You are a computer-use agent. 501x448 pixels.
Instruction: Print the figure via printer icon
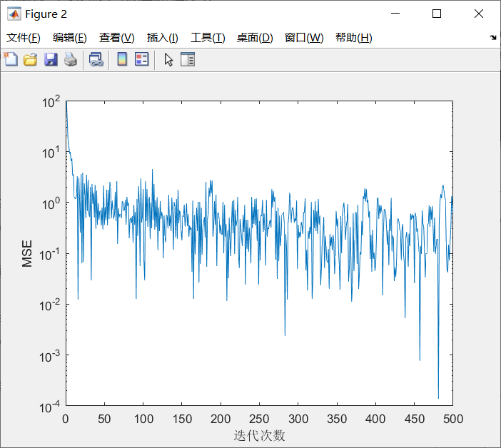pyautogui.click(x=71, y=59)
